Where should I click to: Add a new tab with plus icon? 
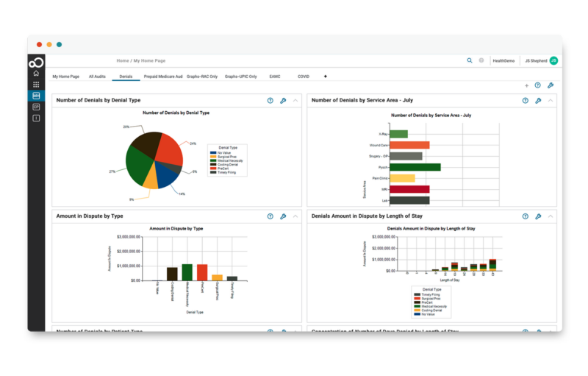point(325,77)
